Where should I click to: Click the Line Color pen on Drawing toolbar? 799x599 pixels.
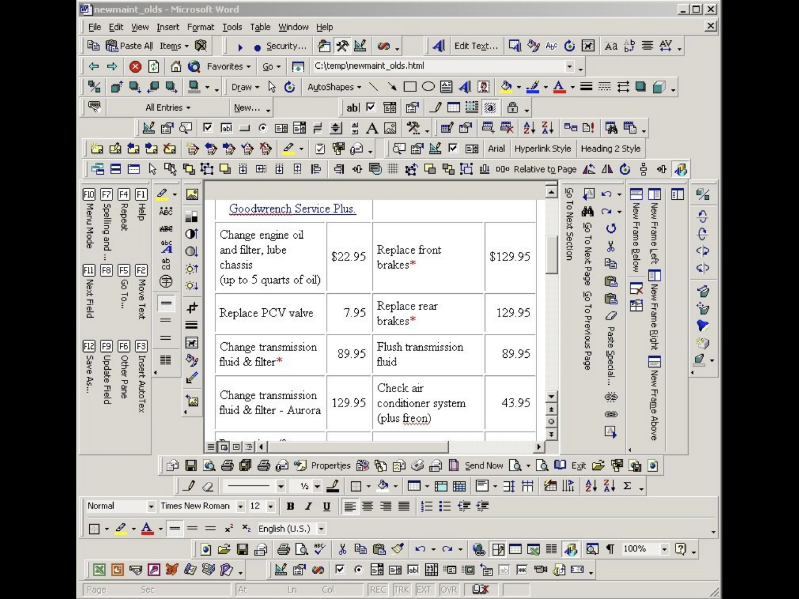point(532,87)
